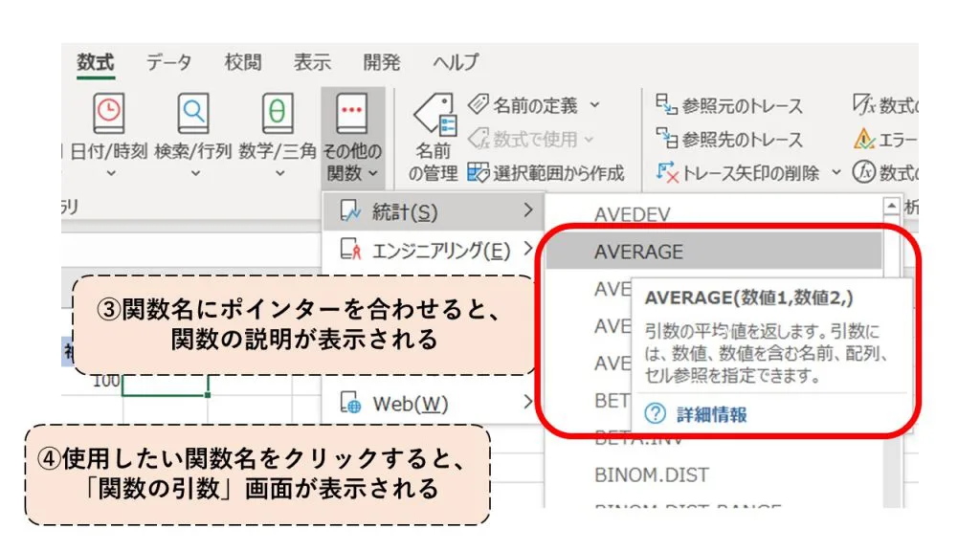Click the help question mark icon by 詳細情報
The image size is (980, 551).
click(x=655, y=413)
